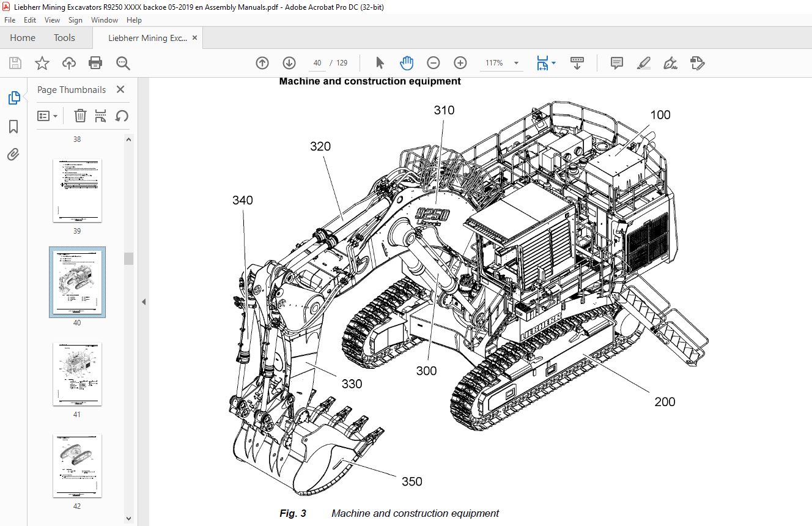Click the diagram label 340
The width and height of the screenshot is (812, 526).
click(x=242, y=200)
